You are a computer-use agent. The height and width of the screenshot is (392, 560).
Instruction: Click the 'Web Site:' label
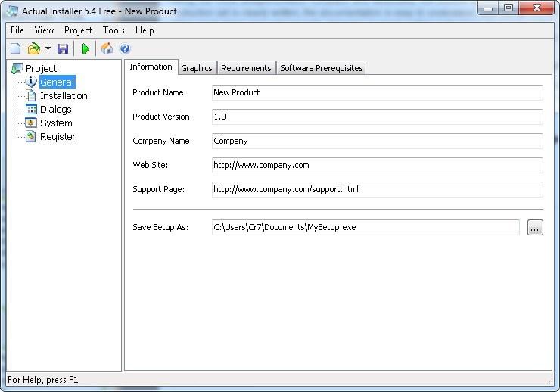[x=150, y=165]
